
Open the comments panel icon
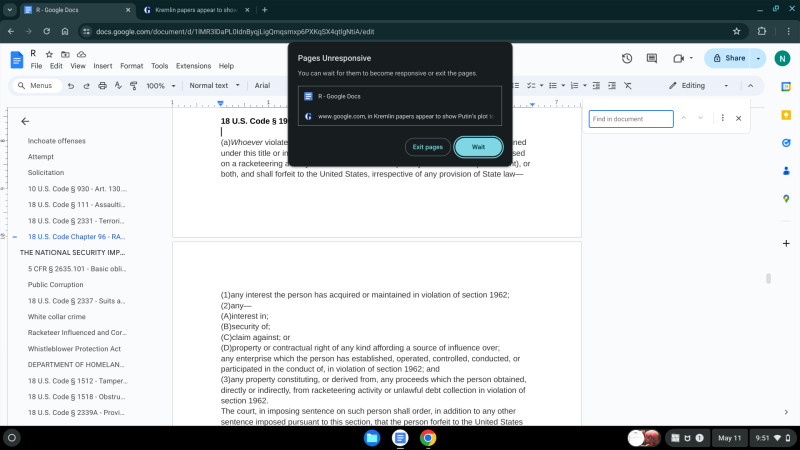pyautogui.click(x=651, y=58)
